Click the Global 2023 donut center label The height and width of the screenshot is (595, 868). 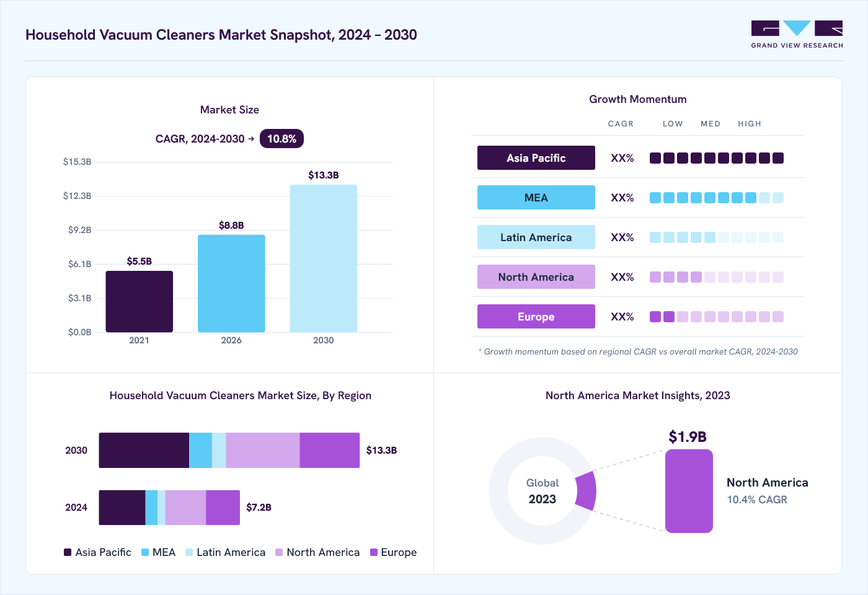tap(542, 491)
